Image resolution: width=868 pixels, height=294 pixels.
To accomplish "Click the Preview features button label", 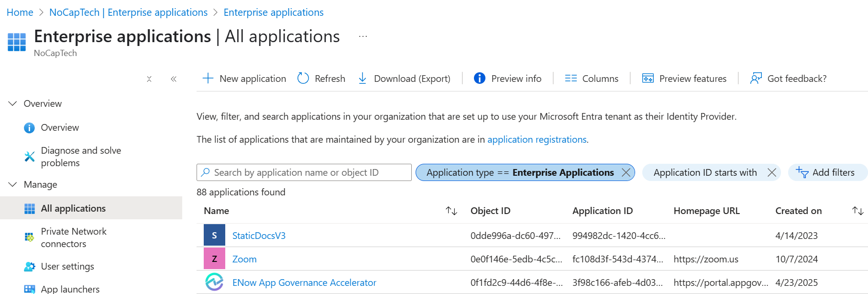I will (693, 79).
